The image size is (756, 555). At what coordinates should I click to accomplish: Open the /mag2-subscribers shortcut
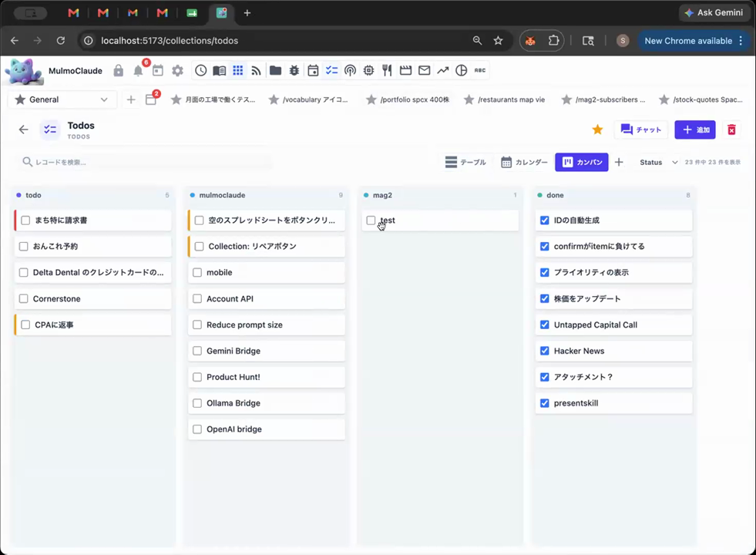(x=603, y=99)
